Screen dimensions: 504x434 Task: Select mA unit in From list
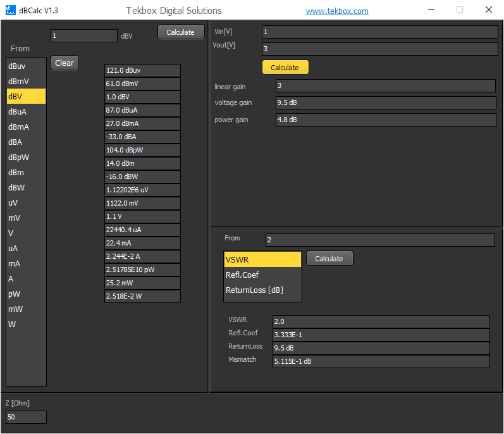(26, 264)
